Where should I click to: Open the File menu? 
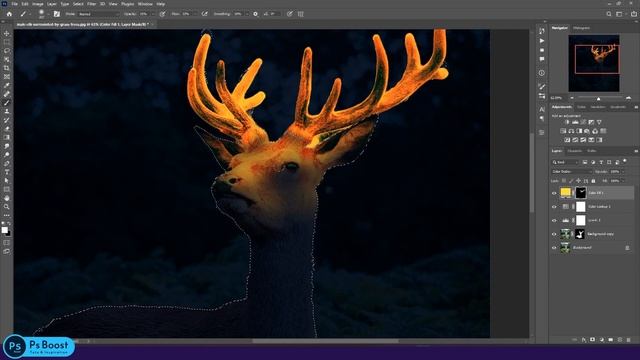tap(14, 4)
